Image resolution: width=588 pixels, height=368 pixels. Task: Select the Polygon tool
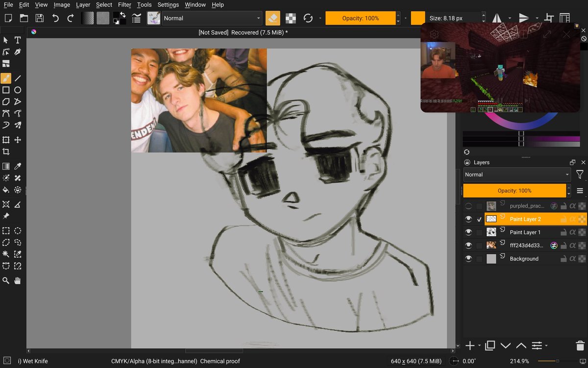[6, 102]
